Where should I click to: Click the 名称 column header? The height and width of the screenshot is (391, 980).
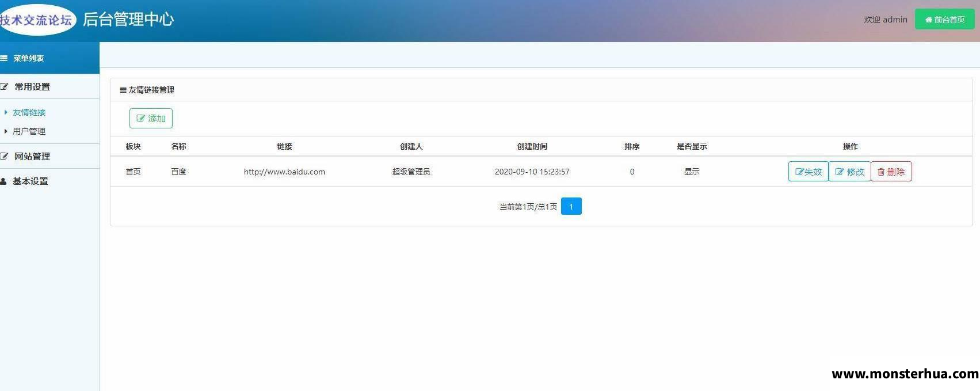point(178,146)
